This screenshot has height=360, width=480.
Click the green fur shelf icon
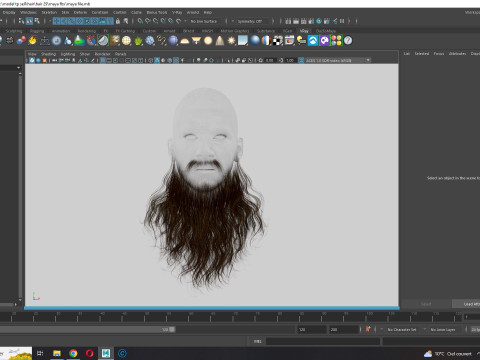[x=138, y=41]
